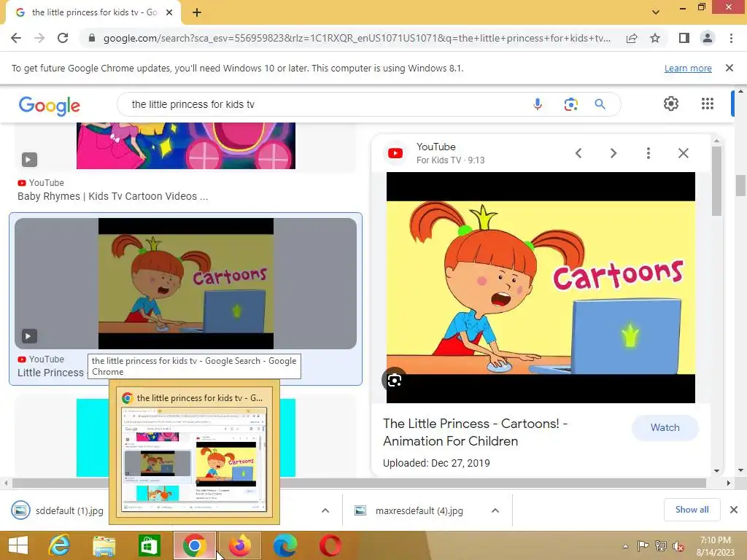This screenshot has width=747, height=560.
Task: Play the Little Princess result video
Action: coord(28,336)
